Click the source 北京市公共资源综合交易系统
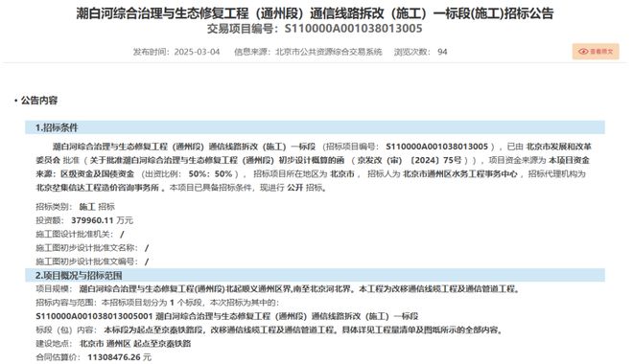 329,52
